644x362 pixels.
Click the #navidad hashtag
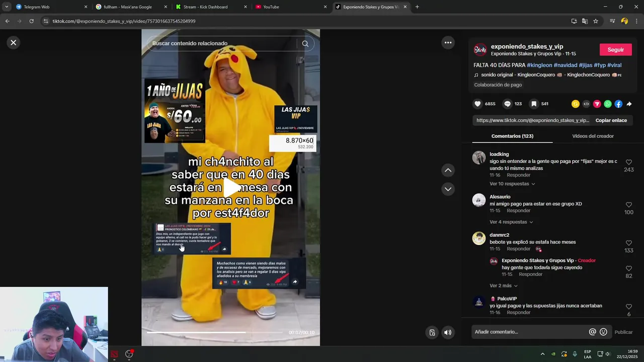(566, 65)
